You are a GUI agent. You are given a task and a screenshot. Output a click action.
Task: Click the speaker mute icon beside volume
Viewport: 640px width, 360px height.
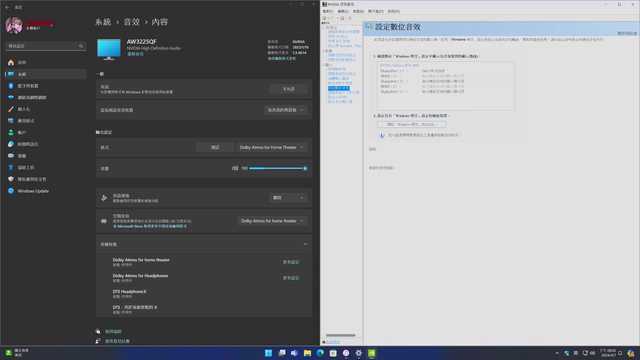(x=235, y=168)
